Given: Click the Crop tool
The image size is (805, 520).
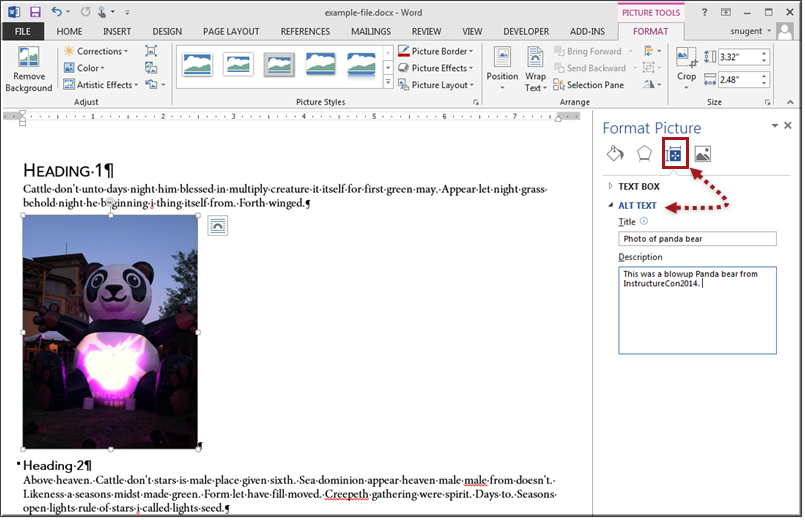Looking at the screenshot, I should coord(686,68).
